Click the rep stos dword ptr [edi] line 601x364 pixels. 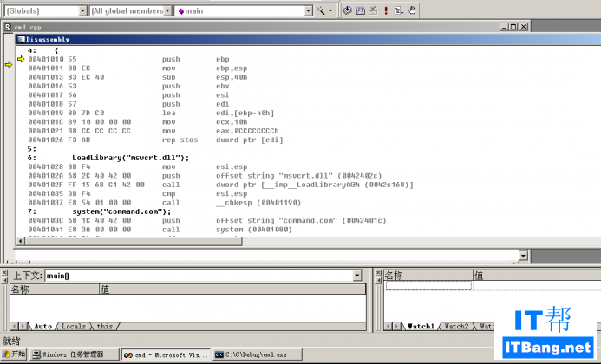tap(155, 140)
